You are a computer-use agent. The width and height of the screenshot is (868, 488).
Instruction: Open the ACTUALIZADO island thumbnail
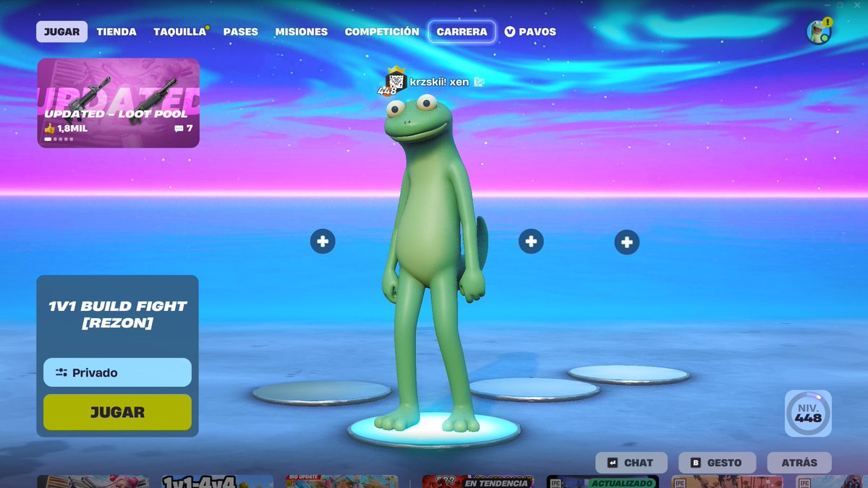tap(603, 481)
